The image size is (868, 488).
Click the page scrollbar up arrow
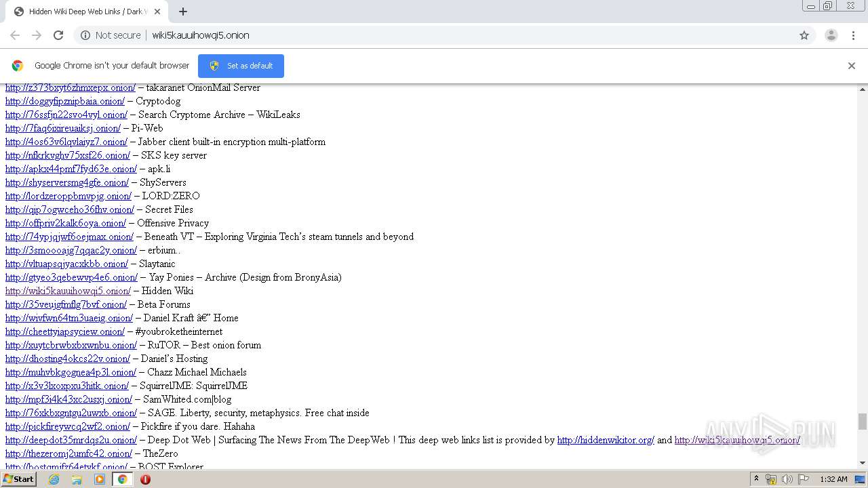tap(863, 89)
